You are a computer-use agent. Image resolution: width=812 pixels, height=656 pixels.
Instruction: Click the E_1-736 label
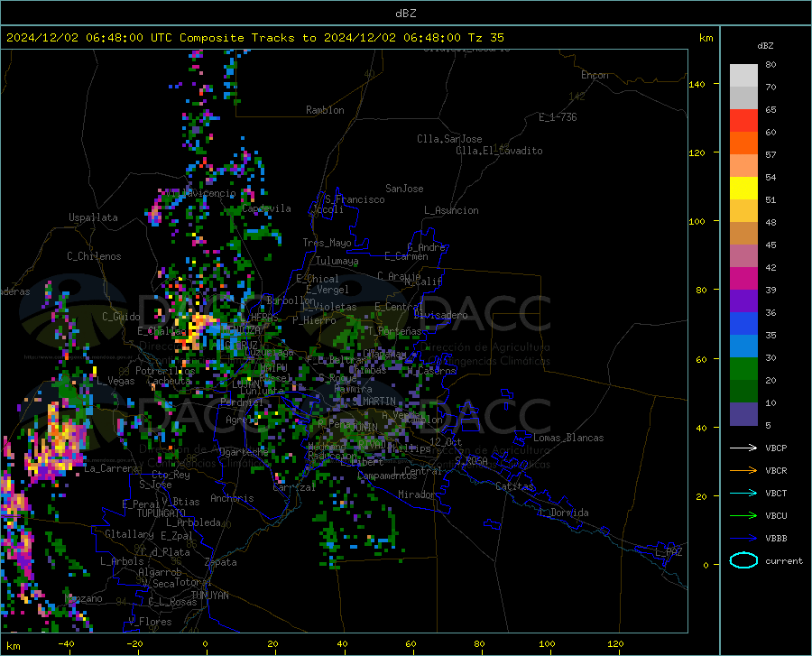(x=558, y=117)
